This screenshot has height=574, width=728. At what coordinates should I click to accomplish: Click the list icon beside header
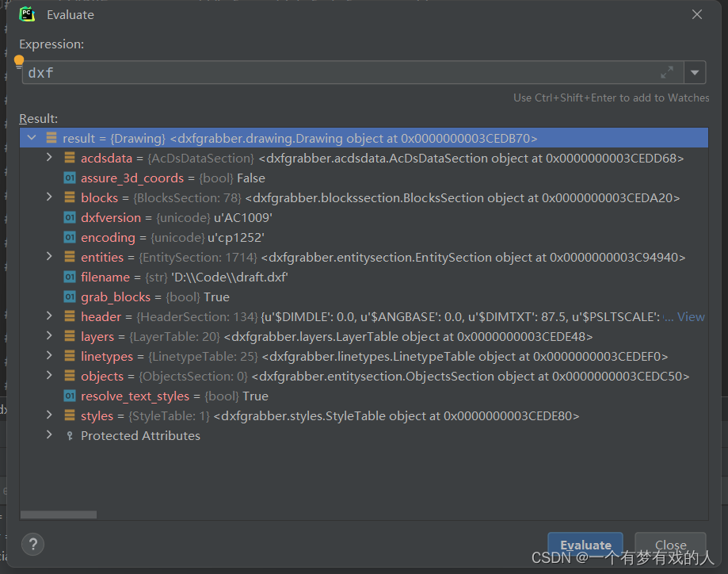(x=70, y=316)
